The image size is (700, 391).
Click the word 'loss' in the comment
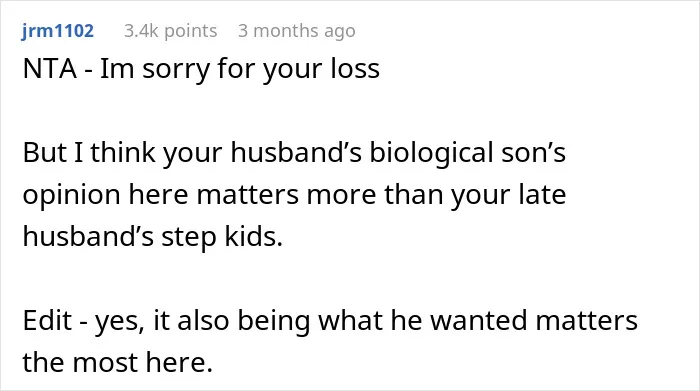point(355,69)
